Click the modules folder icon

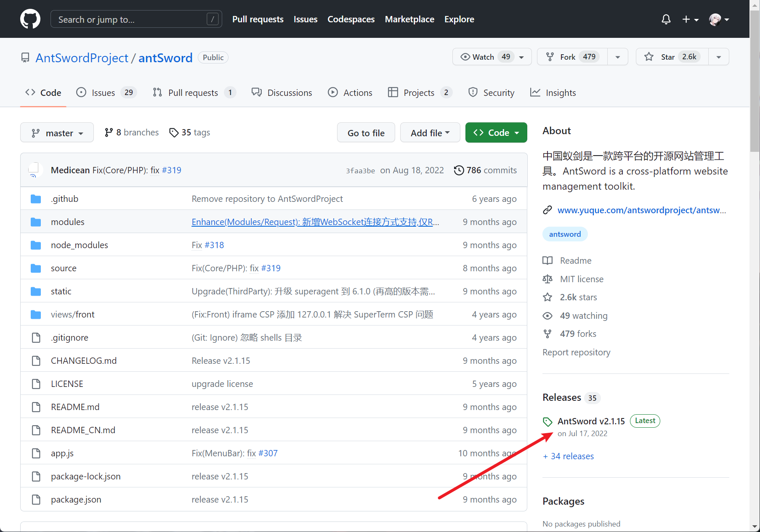[36, 222]
